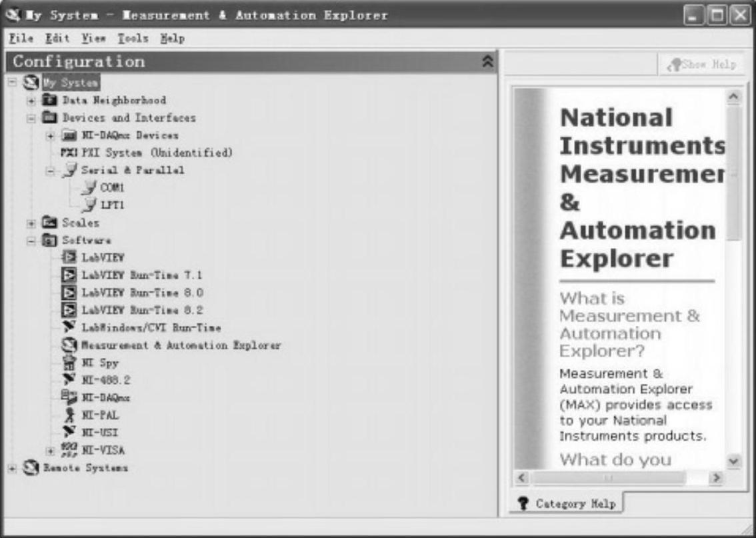Click the LabVIEW Run-Time 8.0 icon
The image size is (756, 538).
coord(69,293)
